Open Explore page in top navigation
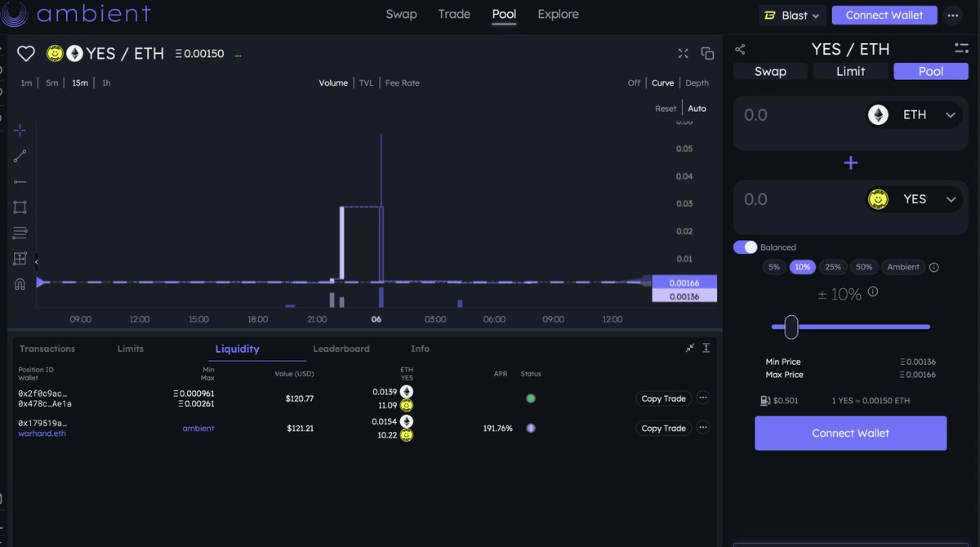The height and width of the screenshot is (547, 980). coord(558,14)
